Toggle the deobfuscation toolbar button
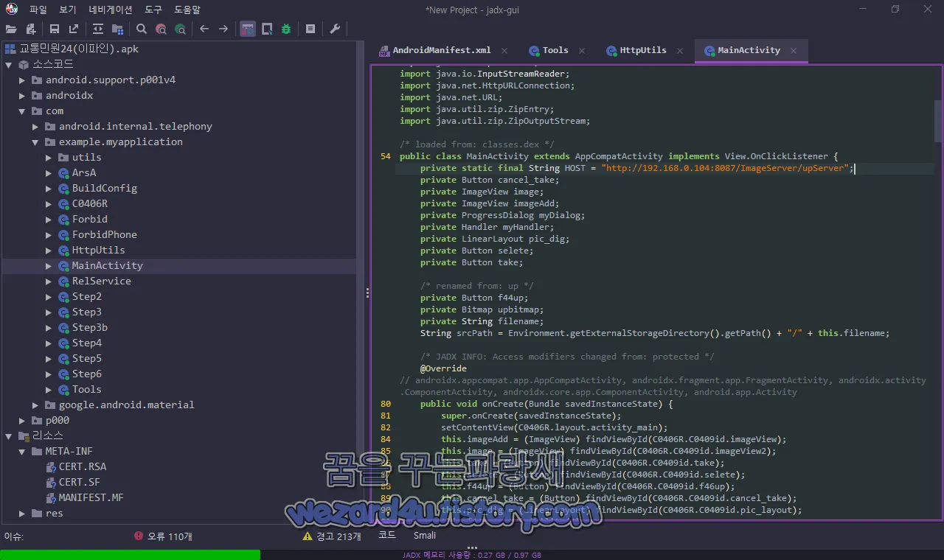Image resolution: width=944 pixels, height=560 pixels. 248,29
